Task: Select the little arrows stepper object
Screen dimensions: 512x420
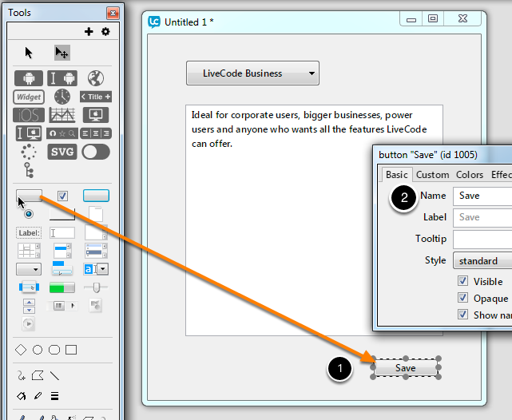Action: pyautogui.click(x=29, y=306)
